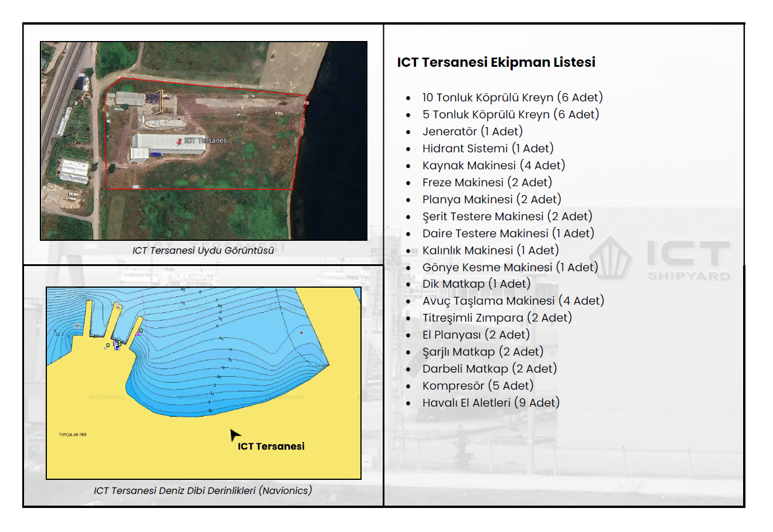The width and height of the screenshot is (773, 532).
Task: Click the red map pin in satellite image
Action: click(180, 141)
